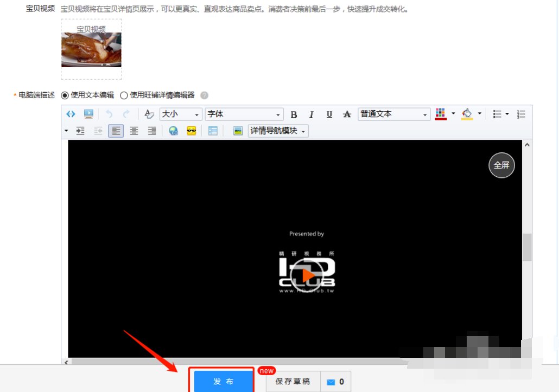Apply underline formatting
Screen dimensions: 559x392
point(329,114)
